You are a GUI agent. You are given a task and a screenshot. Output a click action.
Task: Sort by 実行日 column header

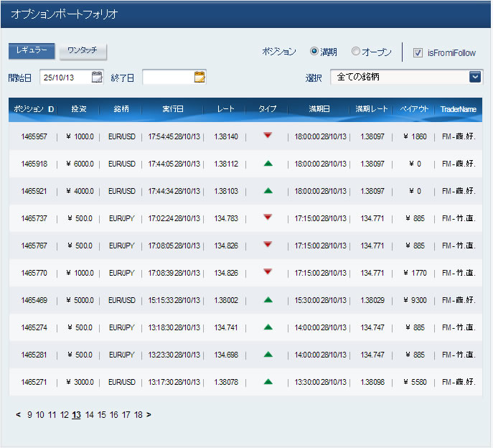[173, 109]
